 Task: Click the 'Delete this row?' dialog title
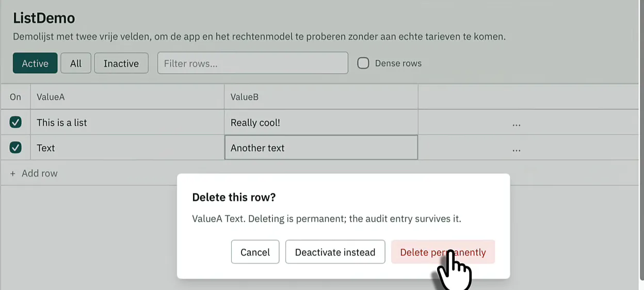click(234, 197)
